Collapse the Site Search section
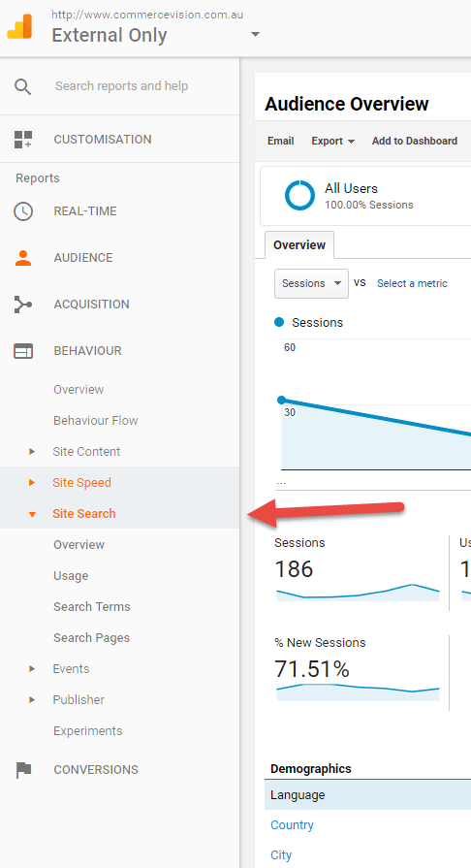Screen dimensions: 471x868 point(32,514)
